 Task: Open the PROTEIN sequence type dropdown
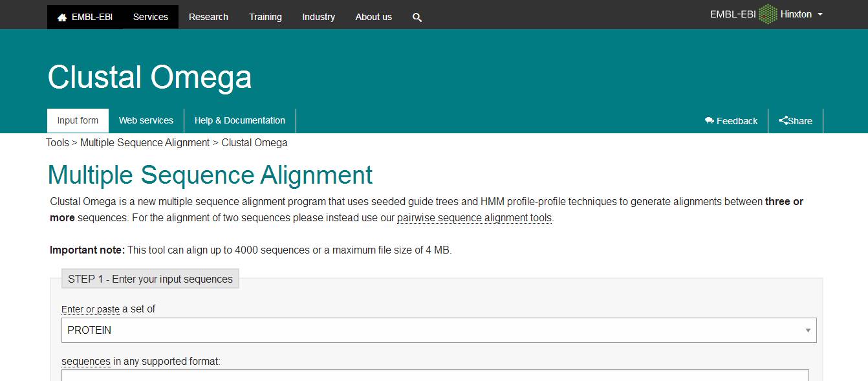point(439,330)
